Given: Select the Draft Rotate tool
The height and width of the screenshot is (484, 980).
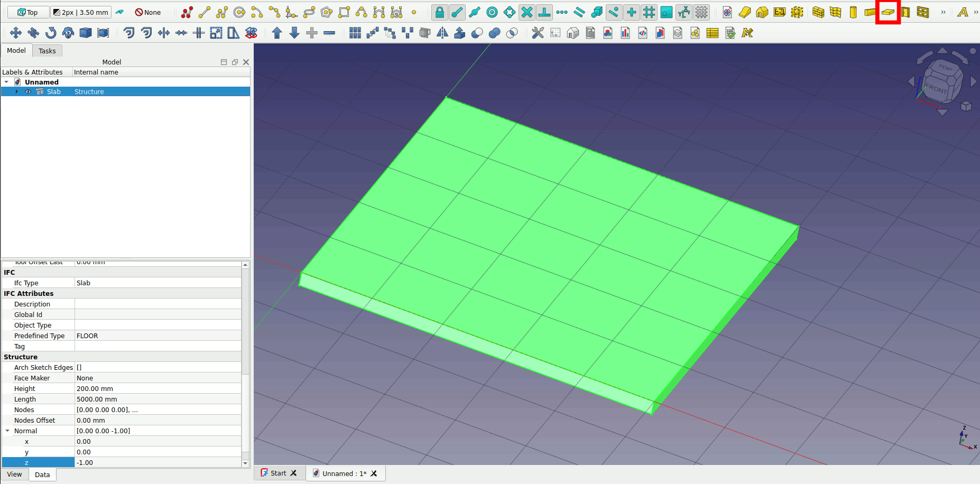Looking at the screenshot, I should [51, 33].
